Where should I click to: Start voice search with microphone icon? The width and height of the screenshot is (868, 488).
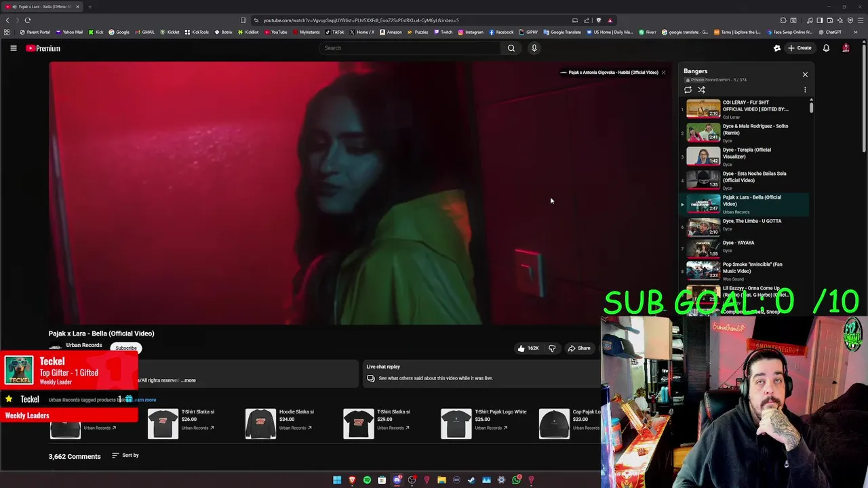click(x=534, y=48)
